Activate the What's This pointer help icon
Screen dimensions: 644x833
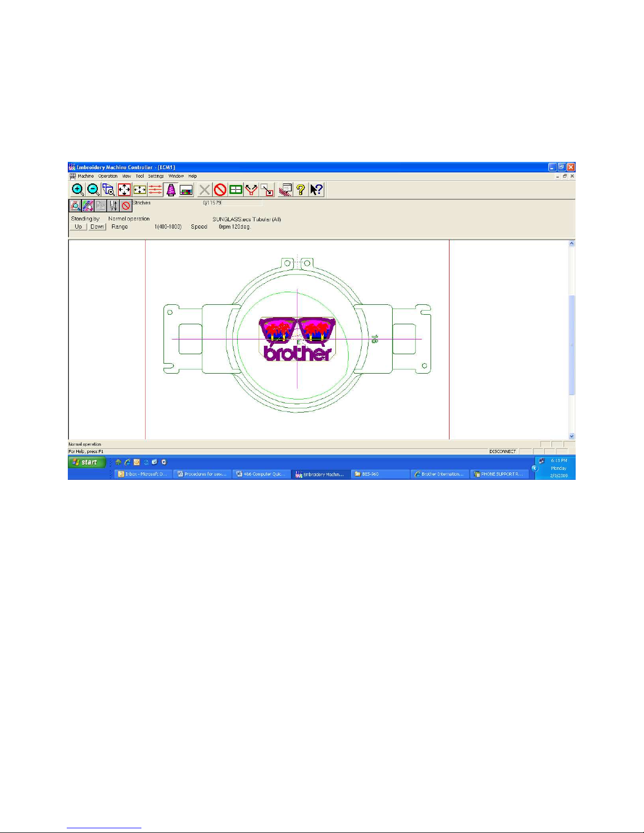click(x=316, y=190)
